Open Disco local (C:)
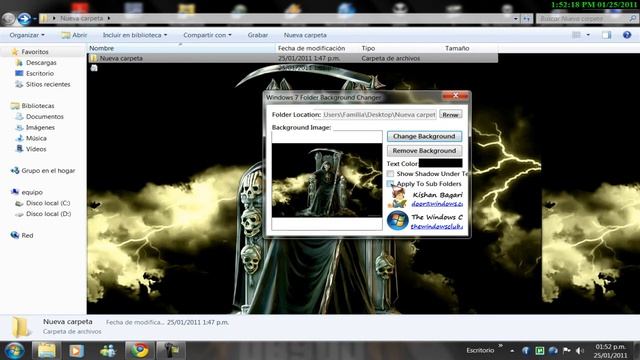This screenshot has width=640, height=360. [48, 203]
